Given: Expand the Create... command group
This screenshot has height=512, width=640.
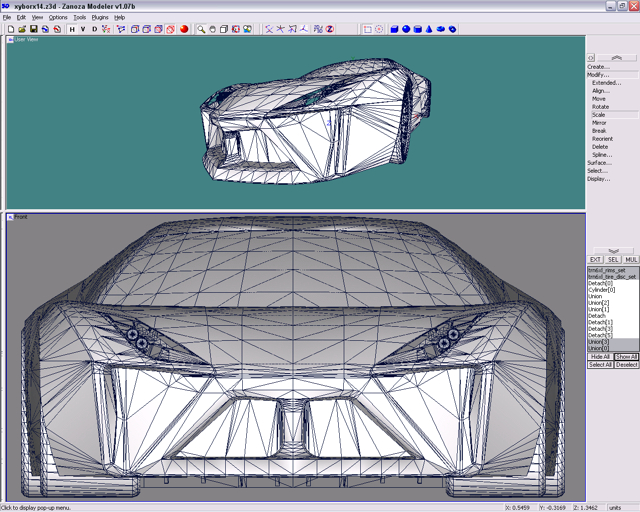Looking at the screenshot, I should pos(598,67).
